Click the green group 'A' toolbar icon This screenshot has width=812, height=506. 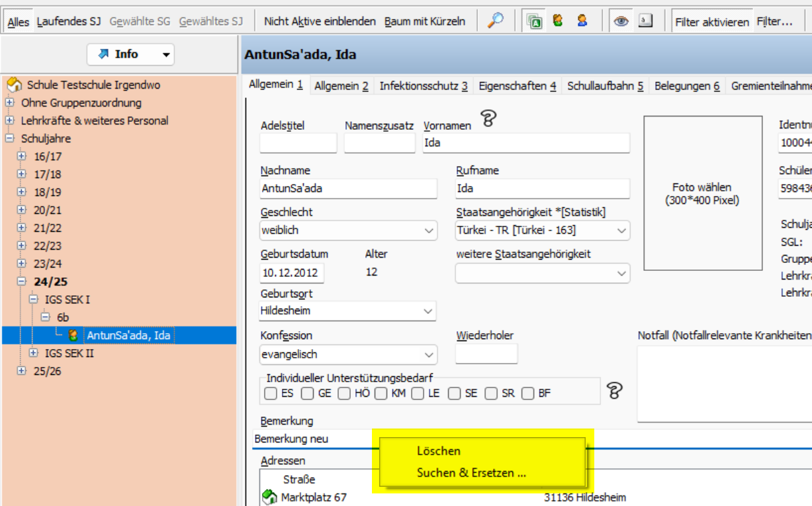[x=535, y=21]
